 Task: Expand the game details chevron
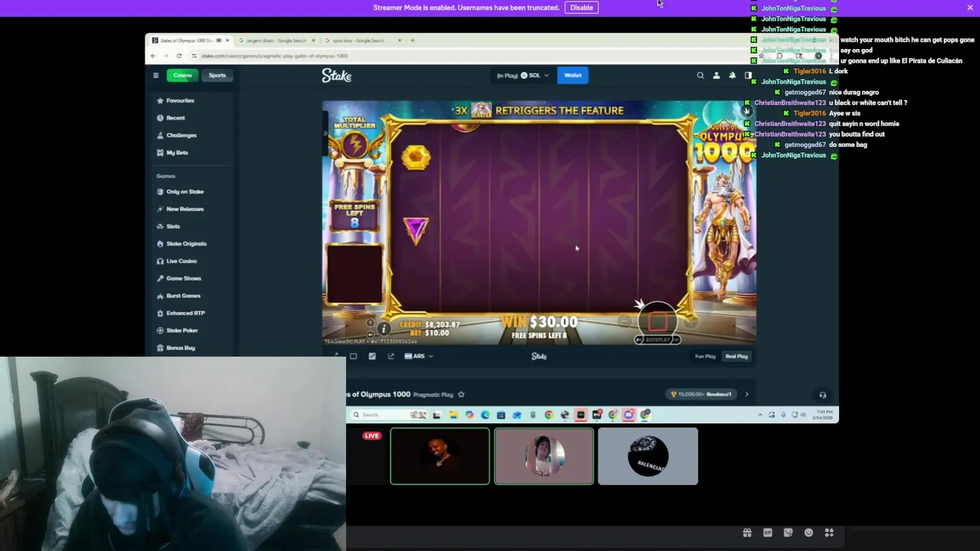746,394
